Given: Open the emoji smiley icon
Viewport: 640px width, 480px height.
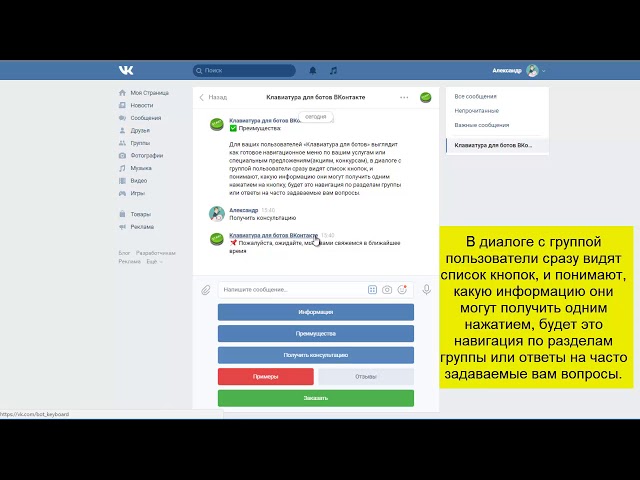Looking at the screenshot, I should [x=402, y=290].
